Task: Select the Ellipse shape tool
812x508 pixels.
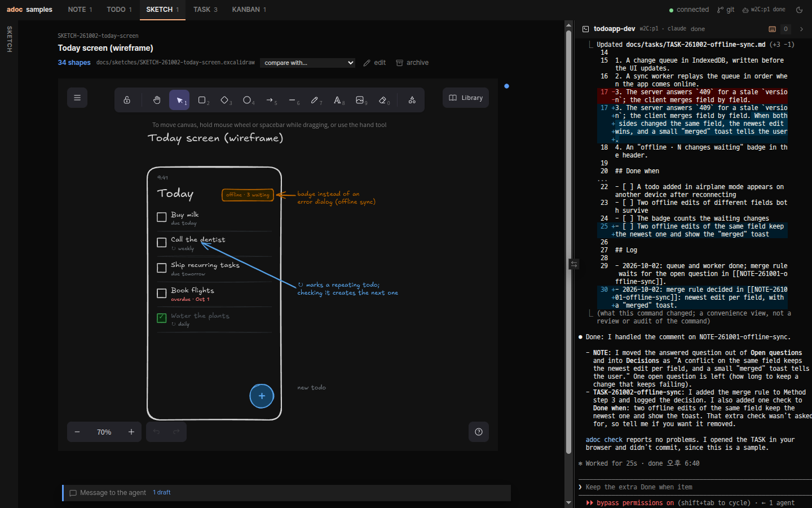Action: point(247,100)
